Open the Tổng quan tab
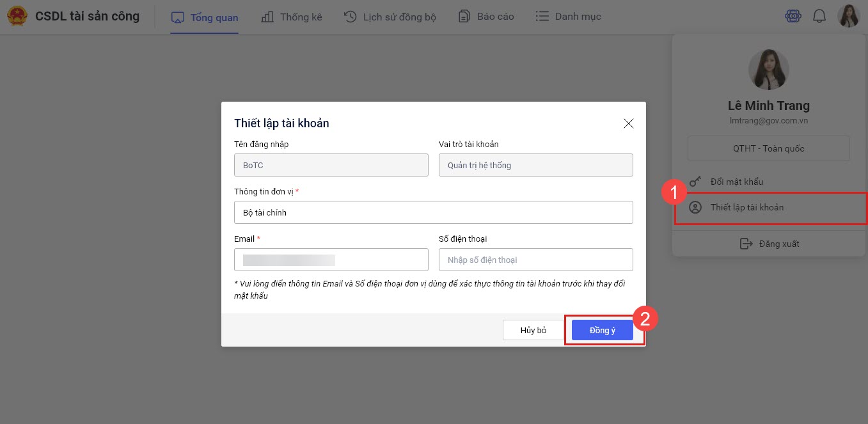This screenshot has height=424, width=868. (x=205, y=17)
